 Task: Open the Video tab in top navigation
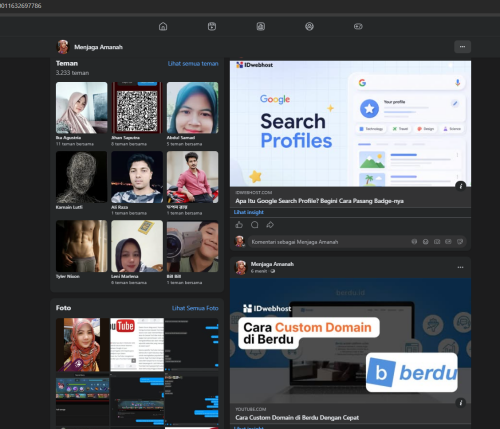[212, 26]
